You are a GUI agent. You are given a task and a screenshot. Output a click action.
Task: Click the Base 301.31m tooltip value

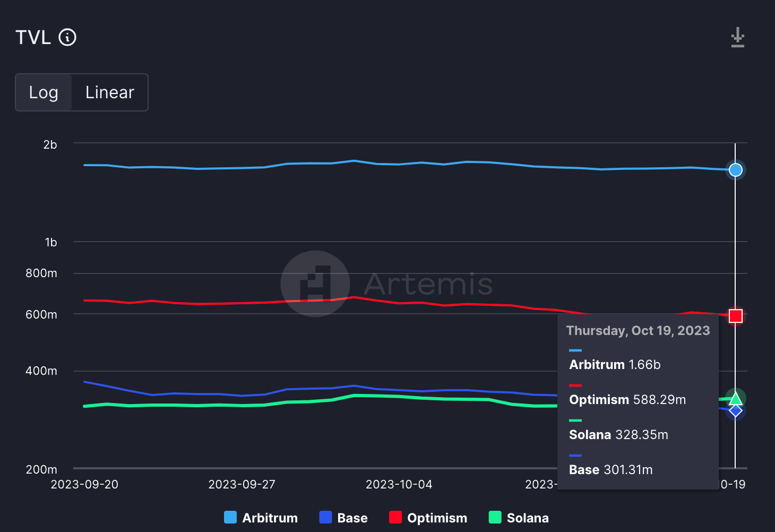[x=610, y=470]
